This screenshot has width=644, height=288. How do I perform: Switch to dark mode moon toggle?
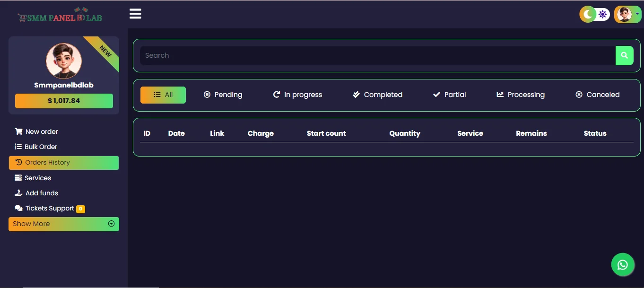tap(588, 14)
